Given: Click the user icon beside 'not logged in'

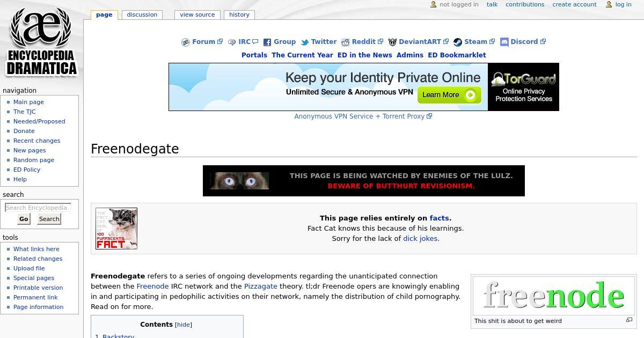Looking at the screenshot, I should click(x=434, y=4).
